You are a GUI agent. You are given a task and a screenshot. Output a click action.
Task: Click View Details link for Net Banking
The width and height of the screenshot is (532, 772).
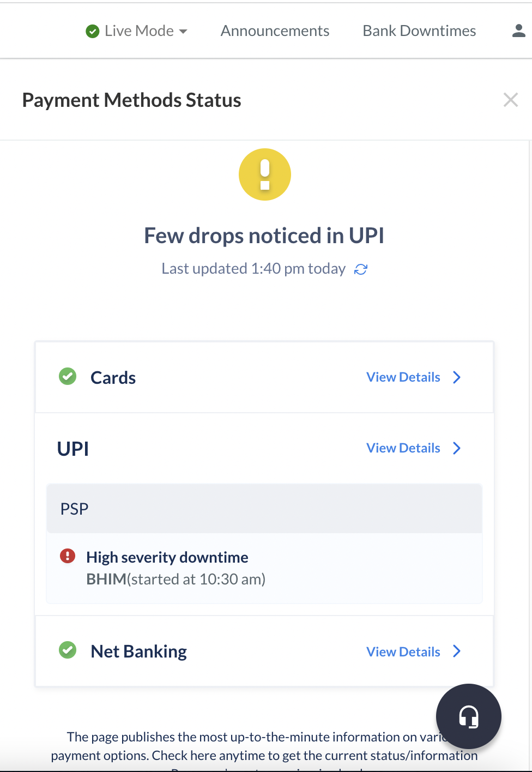[x=403, y=652]
